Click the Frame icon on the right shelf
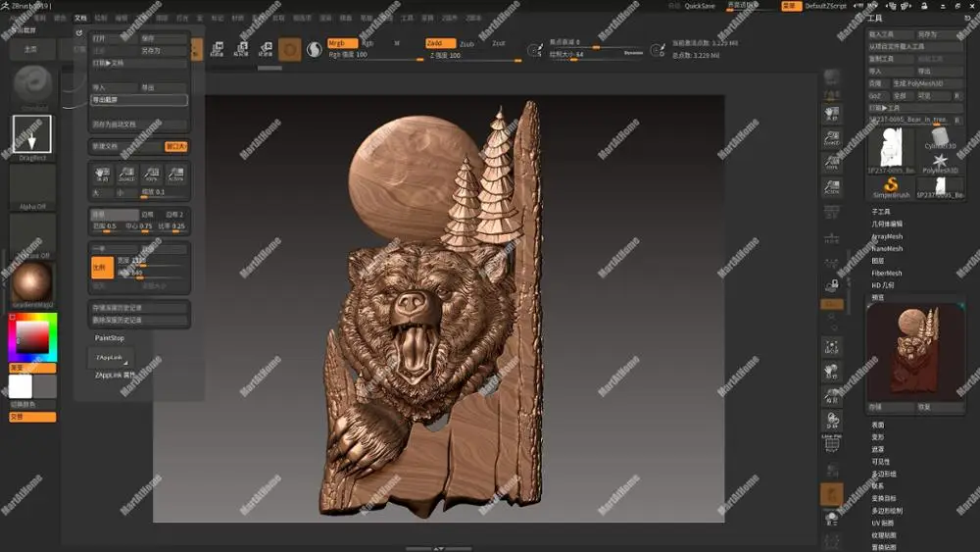Image resolution: width=980 pixels, height=552 pixels. (x=832, y=348)
